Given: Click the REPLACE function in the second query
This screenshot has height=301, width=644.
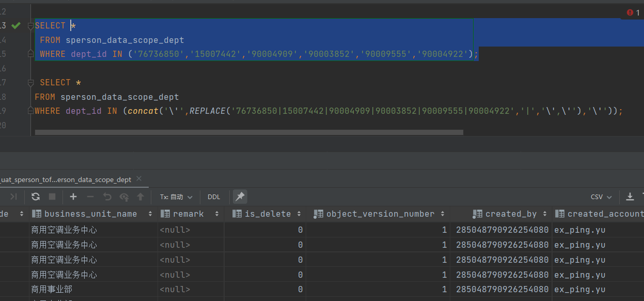Looking at the screenshot, I should [208, 111].
